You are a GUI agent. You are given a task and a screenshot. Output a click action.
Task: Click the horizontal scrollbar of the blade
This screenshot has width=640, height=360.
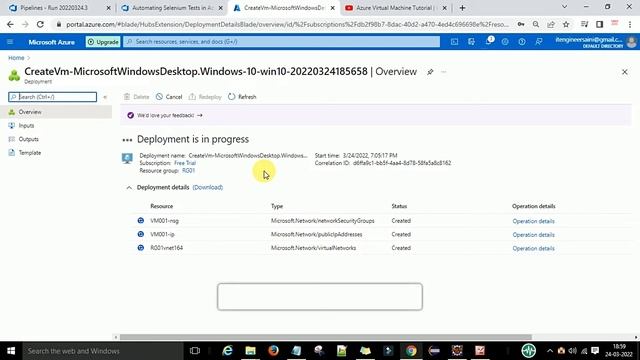click(x=325, y=337)
